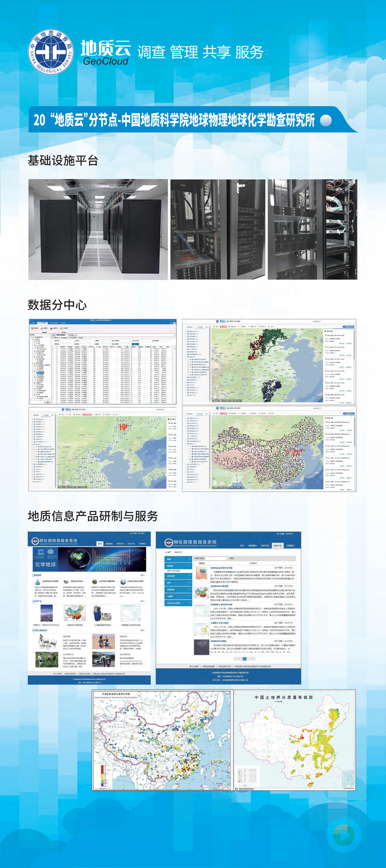Click the logo on the right product-list page
This screenshot has height=868, width=386.
(168, 542)
